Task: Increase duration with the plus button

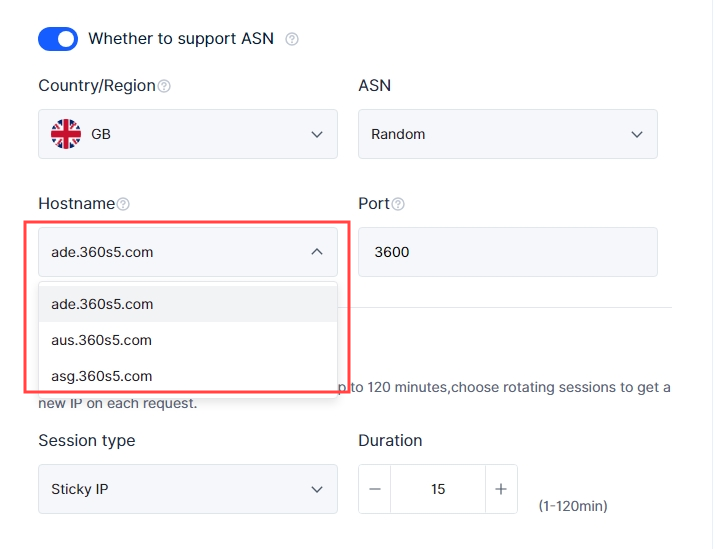Action: click(x=501, y=489)
